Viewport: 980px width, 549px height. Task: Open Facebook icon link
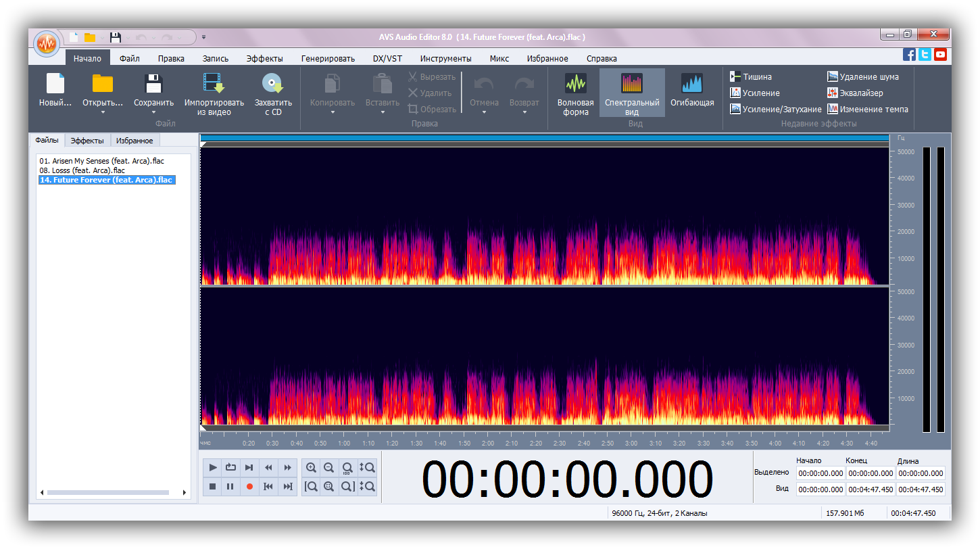pos(910,55)
